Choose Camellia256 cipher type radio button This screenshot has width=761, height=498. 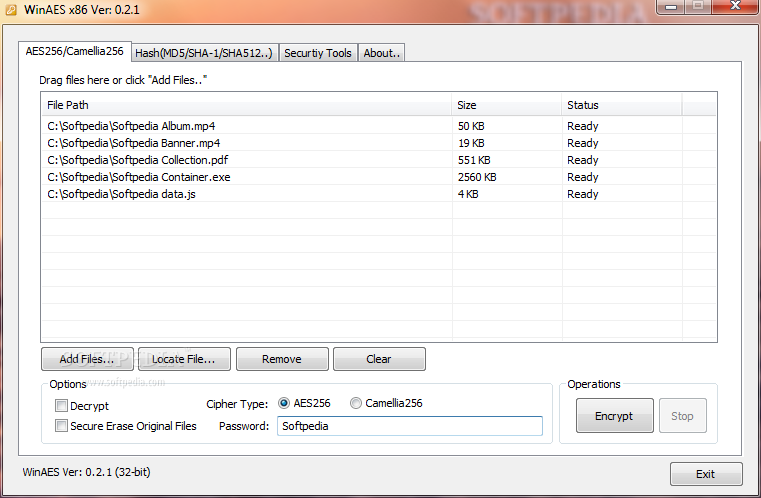[356, 403]
